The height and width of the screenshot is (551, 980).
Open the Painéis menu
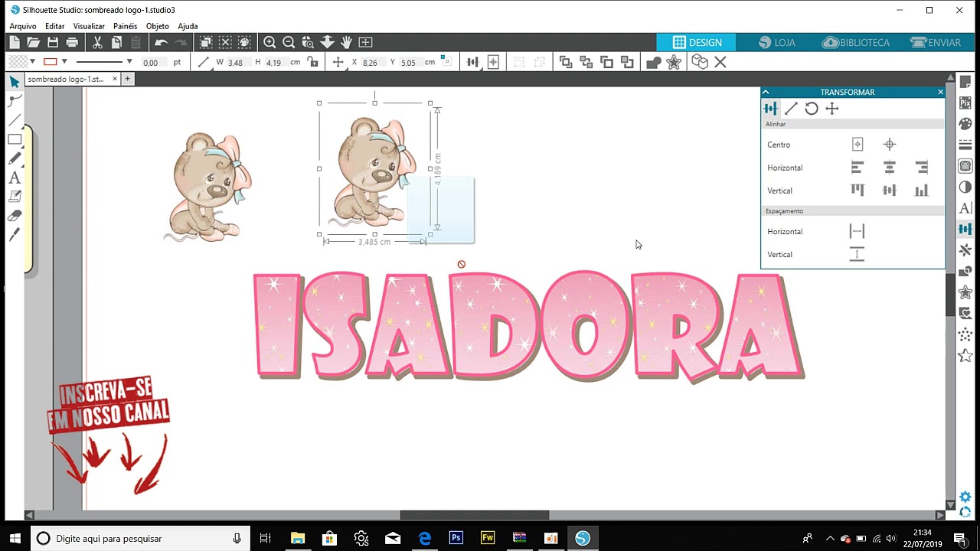coord(126,26)
